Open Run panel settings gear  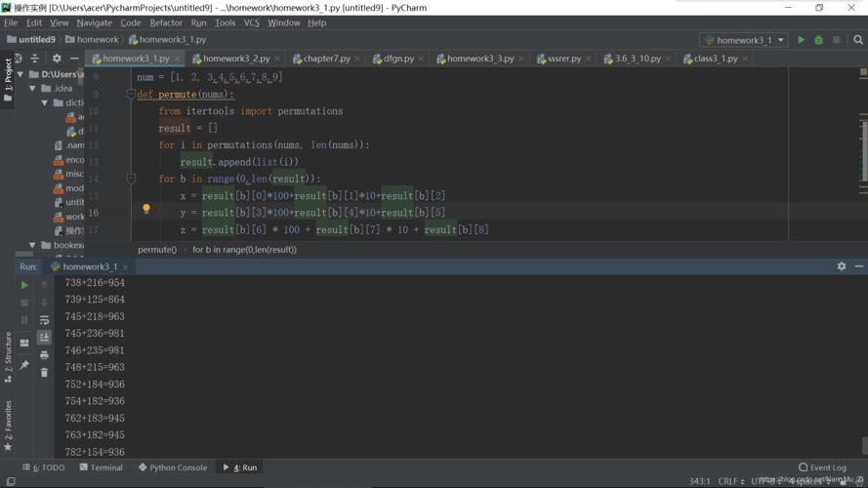(x=842, y=266)
